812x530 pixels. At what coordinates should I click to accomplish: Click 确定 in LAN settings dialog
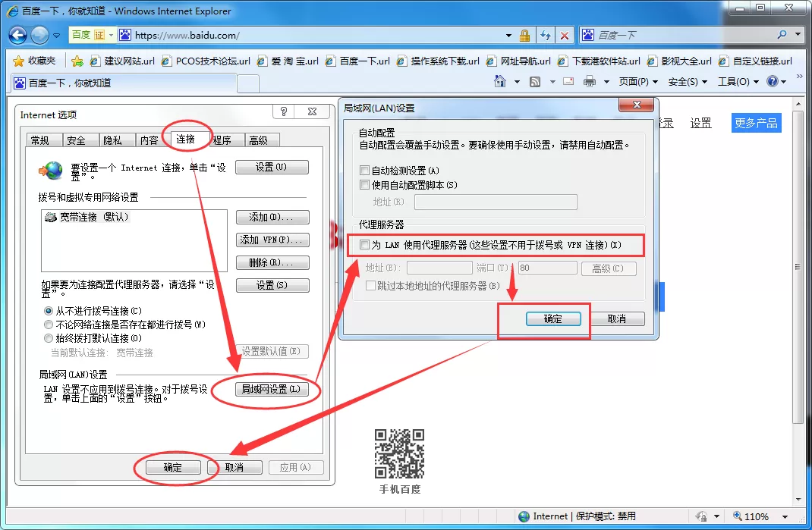(553, 318)
